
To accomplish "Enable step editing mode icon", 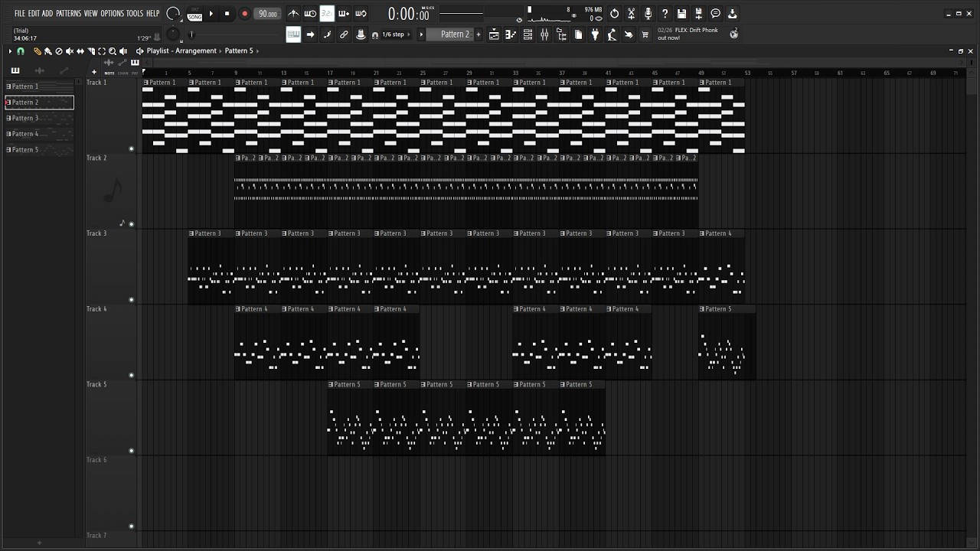I will [x=327, y=34].
